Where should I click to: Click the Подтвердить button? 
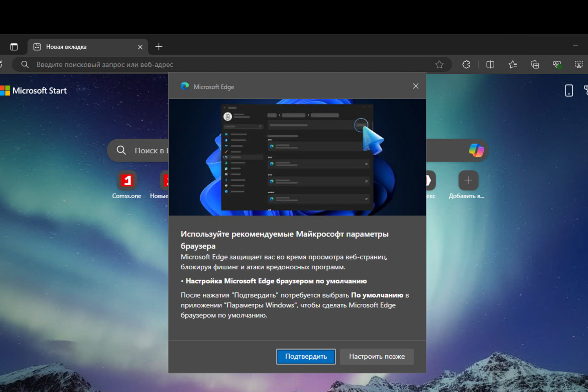(306, 357)
